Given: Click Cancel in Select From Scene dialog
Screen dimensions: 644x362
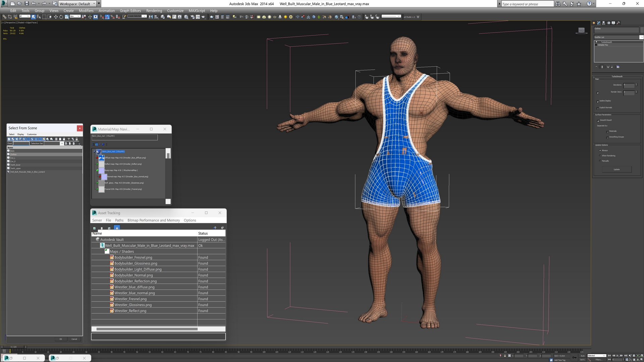Looking at the screenshot, I should click(x=74, y=339).
